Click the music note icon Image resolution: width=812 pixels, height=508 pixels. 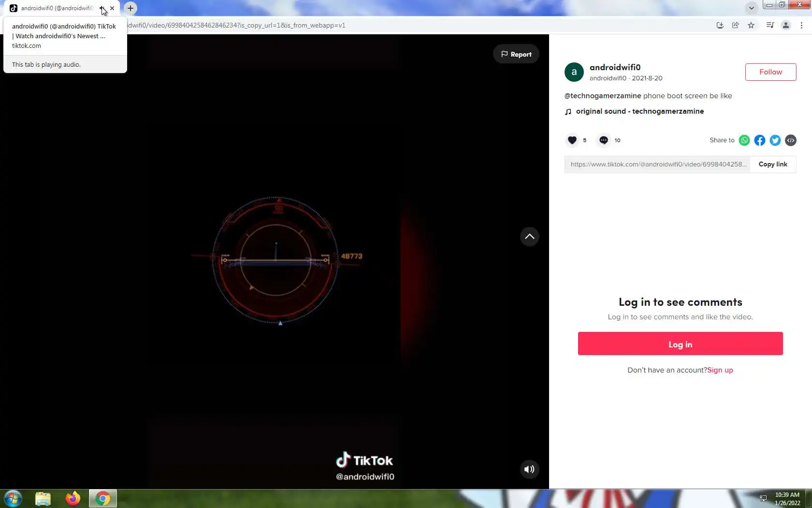click(x=568, y=112)
